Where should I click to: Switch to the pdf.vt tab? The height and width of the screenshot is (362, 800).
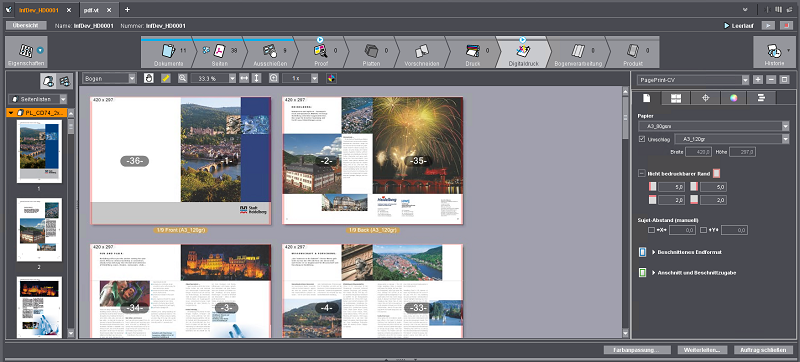pyautogui.click(x=92, y=10)
